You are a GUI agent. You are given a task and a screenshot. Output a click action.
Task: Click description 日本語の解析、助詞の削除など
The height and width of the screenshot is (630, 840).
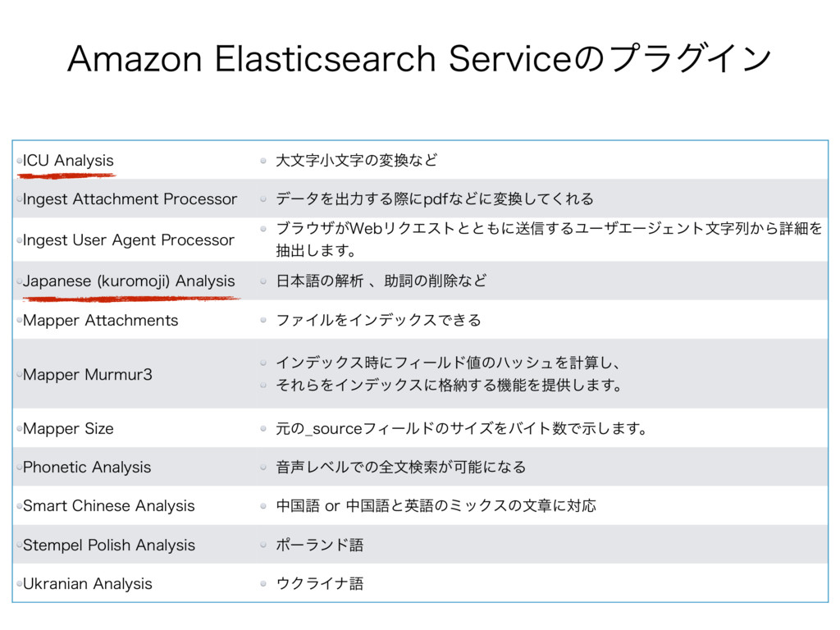click(x=381, y=281)
